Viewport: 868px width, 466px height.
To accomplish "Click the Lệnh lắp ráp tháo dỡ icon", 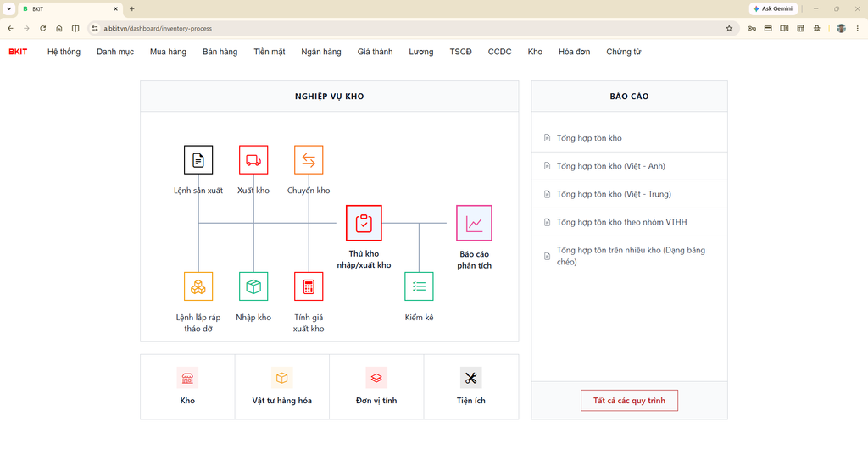I will point(198,286).
